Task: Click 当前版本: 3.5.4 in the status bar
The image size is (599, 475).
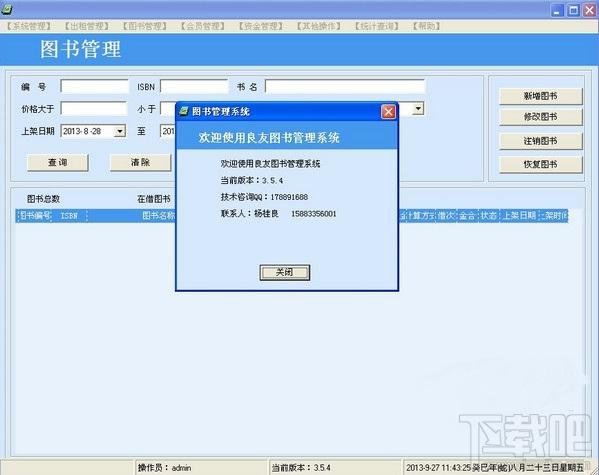Action: pyautogui.click(x=301, y=467)
